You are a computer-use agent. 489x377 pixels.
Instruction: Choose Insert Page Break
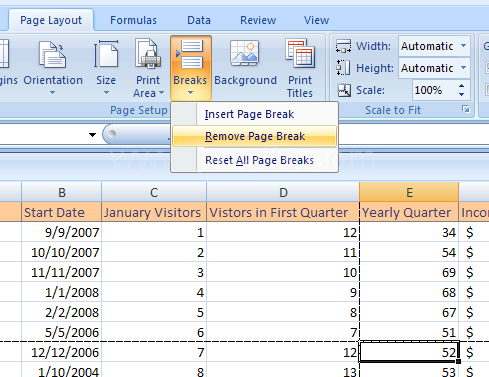[254, 114]
